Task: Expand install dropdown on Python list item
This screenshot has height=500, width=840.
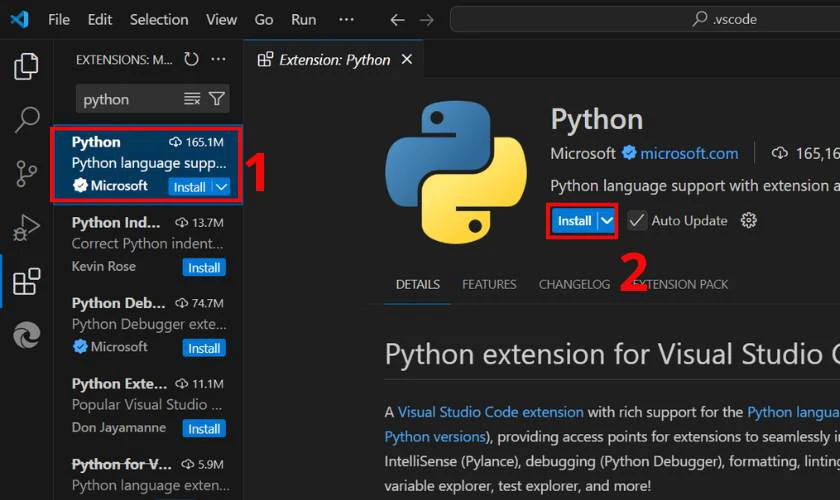Action: [x=221, y=186]
